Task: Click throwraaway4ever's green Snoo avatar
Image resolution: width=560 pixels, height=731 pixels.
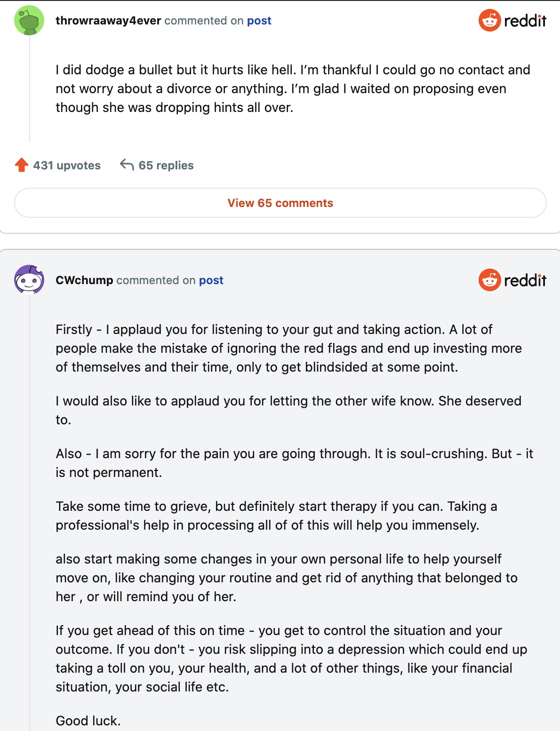Action: click(x=29, y=21)
